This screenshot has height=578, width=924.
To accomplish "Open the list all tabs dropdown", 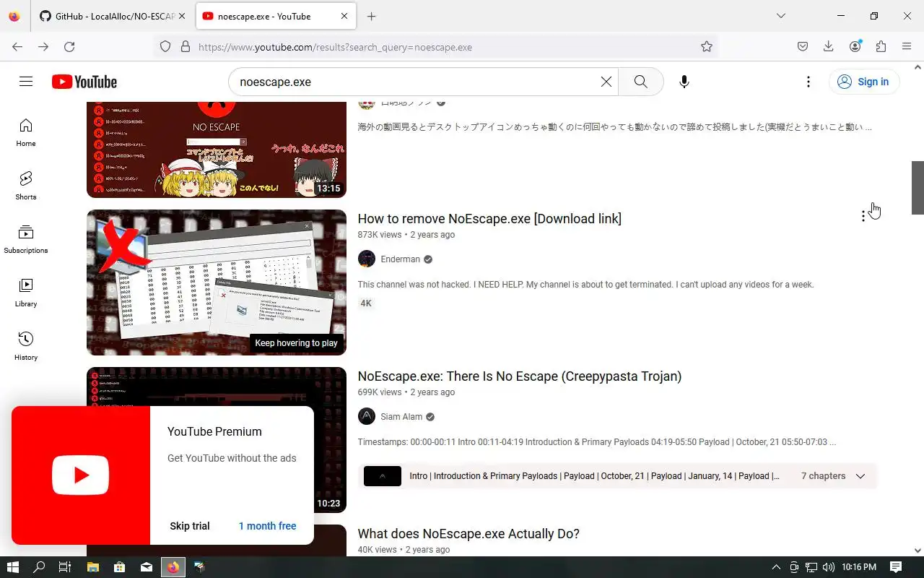I will pyautogui.click(x=781, y=16).
